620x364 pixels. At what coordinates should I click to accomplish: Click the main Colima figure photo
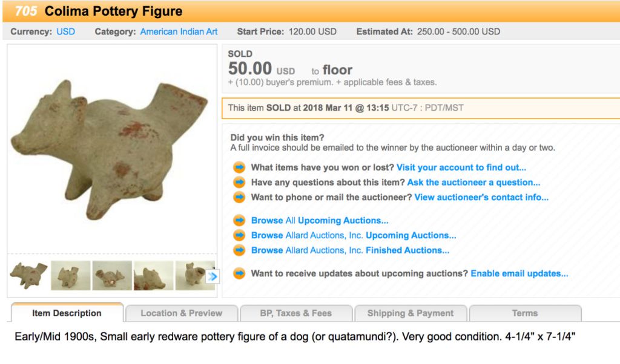pyautogui.click(x=112, y=148)
